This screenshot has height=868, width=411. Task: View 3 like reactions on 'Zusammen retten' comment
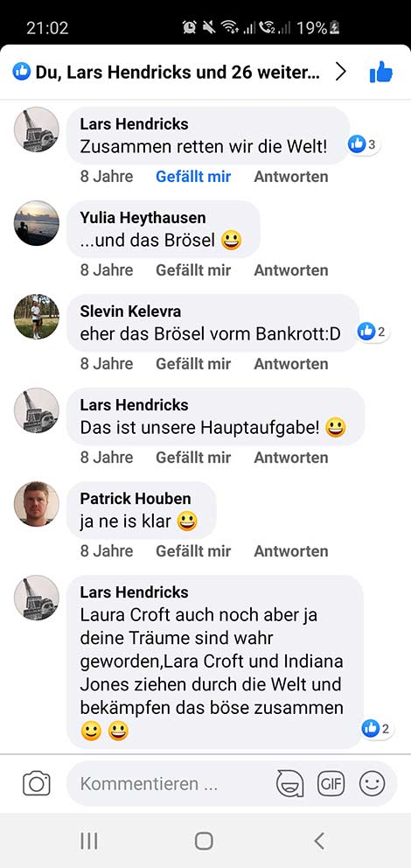click(x=364, y=145)
